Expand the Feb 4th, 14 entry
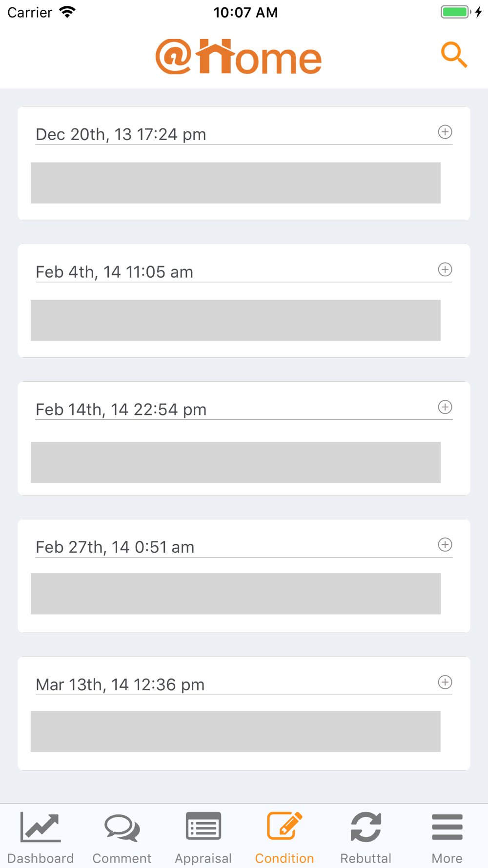This screenshot has height=868, width=488. (x=445, y=269)
